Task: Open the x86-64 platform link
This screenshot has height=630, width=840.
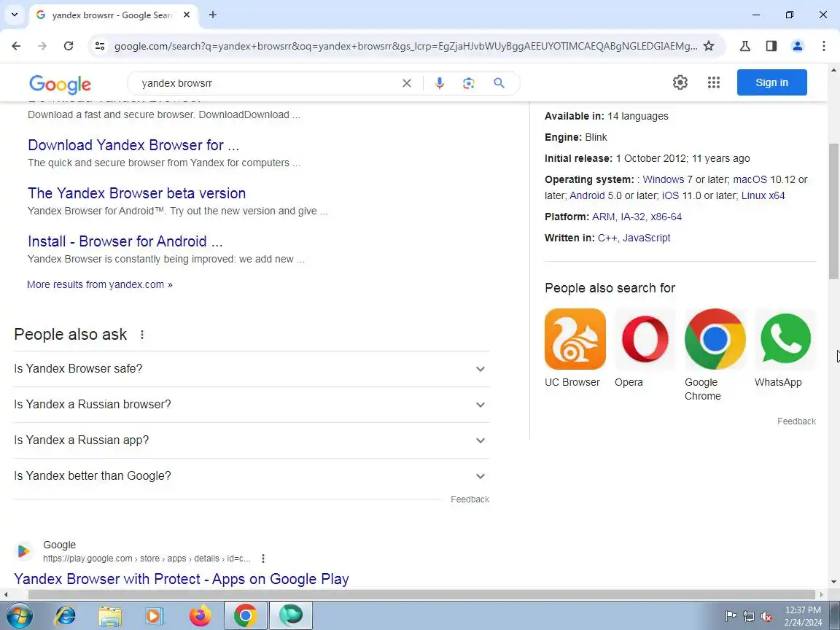Action: (666, 217)
